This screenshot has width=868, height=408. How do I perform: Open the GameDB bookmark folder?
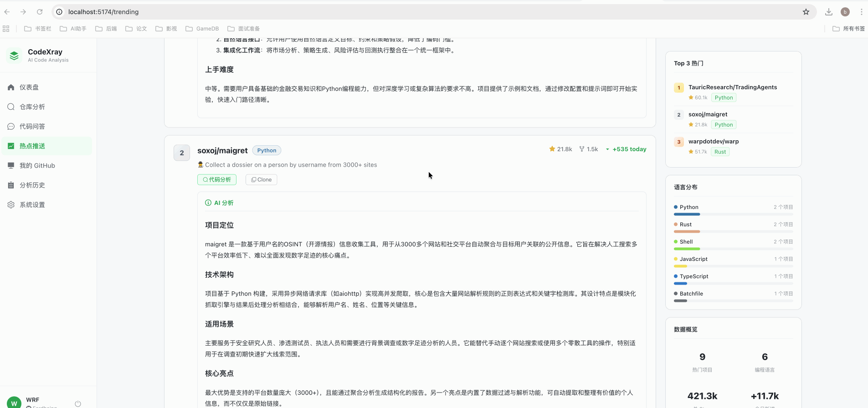[x=202, y=29]
